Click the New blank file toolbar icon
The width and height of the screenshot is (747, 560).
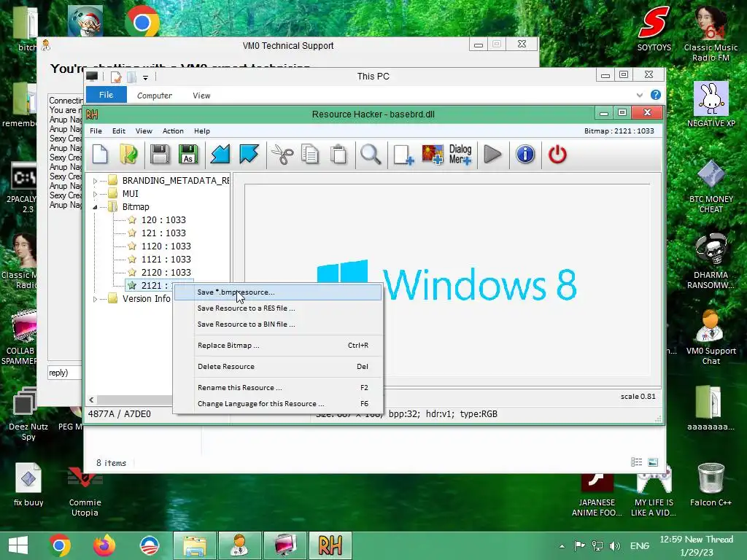[101, 155]
